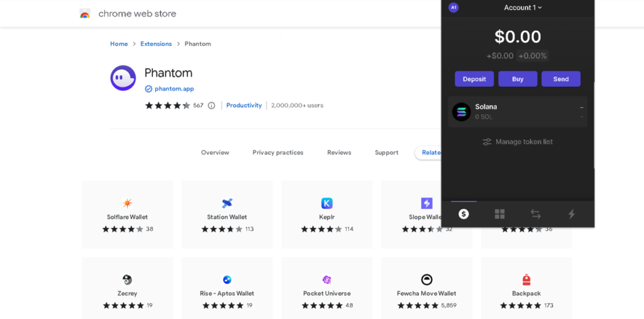Viewport: 644px width, 319px height.
Task: Click the Phantom breadcrumb text
Action: (198, 43)
